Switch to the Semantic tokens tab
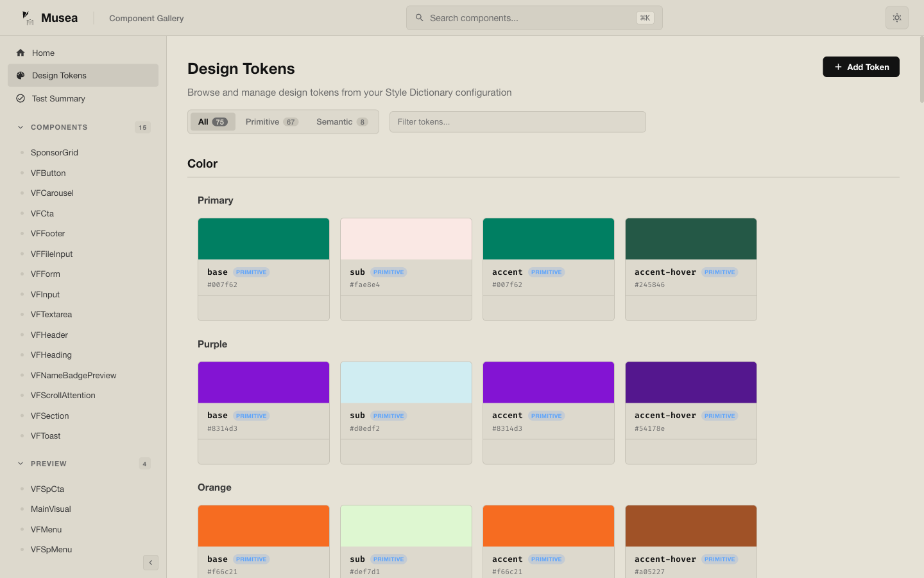Image resolution: width=924 pixels, height=578 pixels. pyautogui.click(x=341, y=121)
